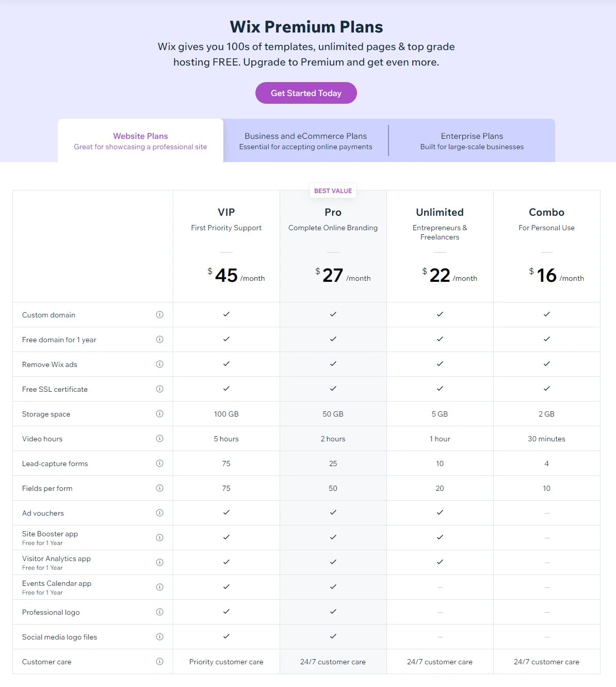Click info icon next to Lead-capture forms

pos(160,463)
